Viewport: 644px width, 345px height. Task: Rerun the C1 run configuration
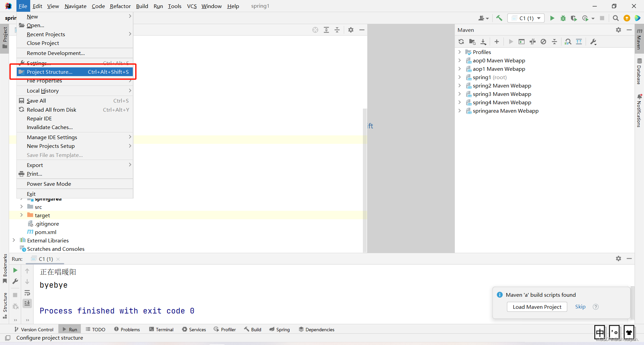15,270
